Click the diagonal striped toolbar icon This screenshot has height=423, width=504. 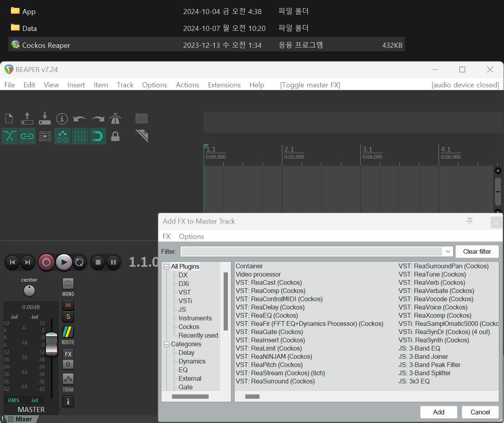point(142,136)
